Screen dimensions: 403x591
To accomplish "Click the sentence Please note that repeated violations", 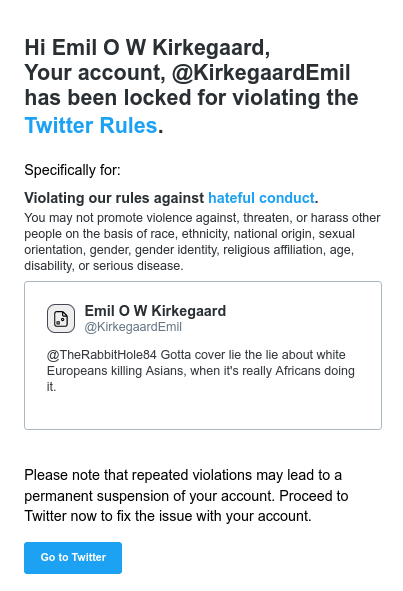I will coord(183,475).
